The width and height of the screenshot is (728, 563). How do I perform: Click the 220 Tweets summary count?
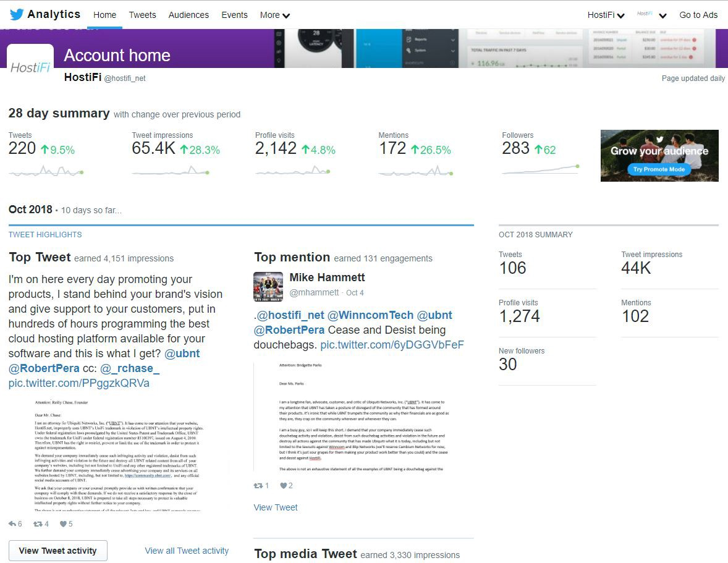(22, 148)
